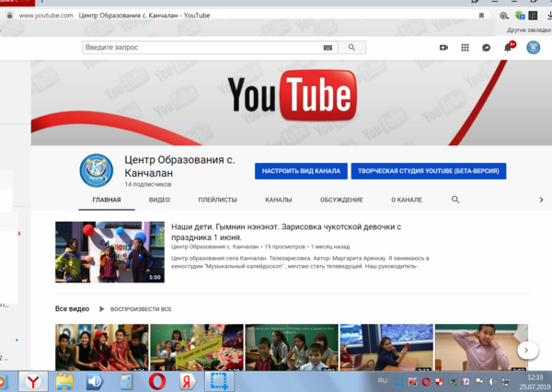Click the tray volume speaker icon
Image resolution: width=552 pixels, height=392 pixels.
coord(492,382)
